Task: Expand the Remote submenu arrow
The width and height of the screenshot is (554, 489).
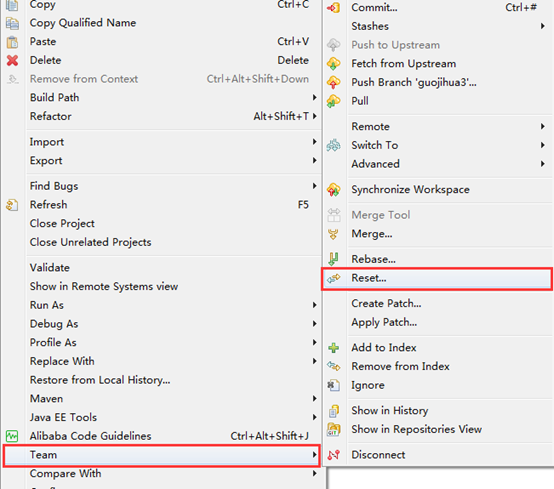Action: tap(543, 127)
